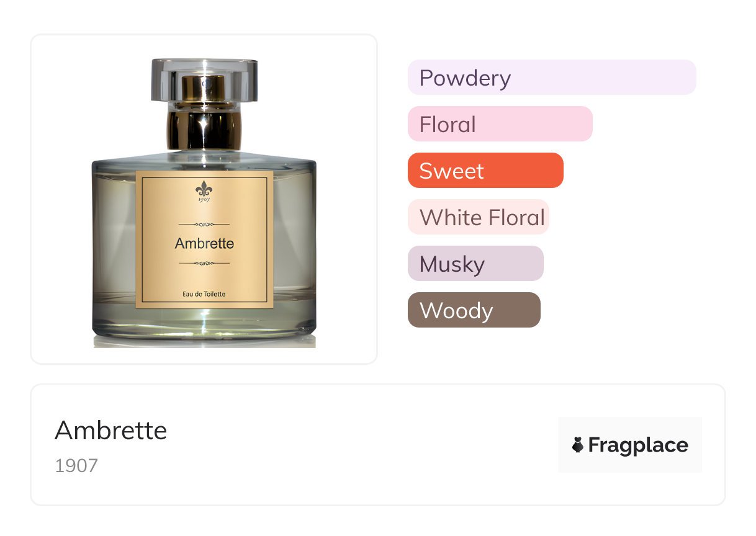Select the Woody accord bar

pyautogui.click(x=474, y=310)
